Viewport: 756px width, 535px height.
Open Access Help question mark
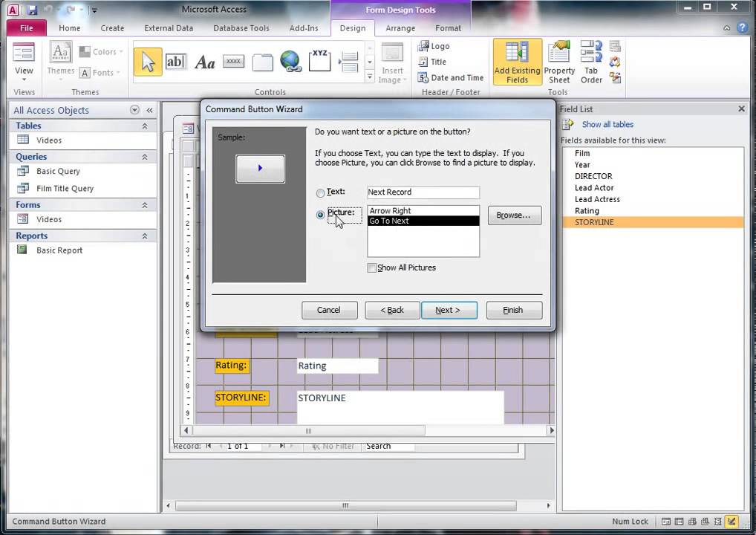tap(742, 28)
